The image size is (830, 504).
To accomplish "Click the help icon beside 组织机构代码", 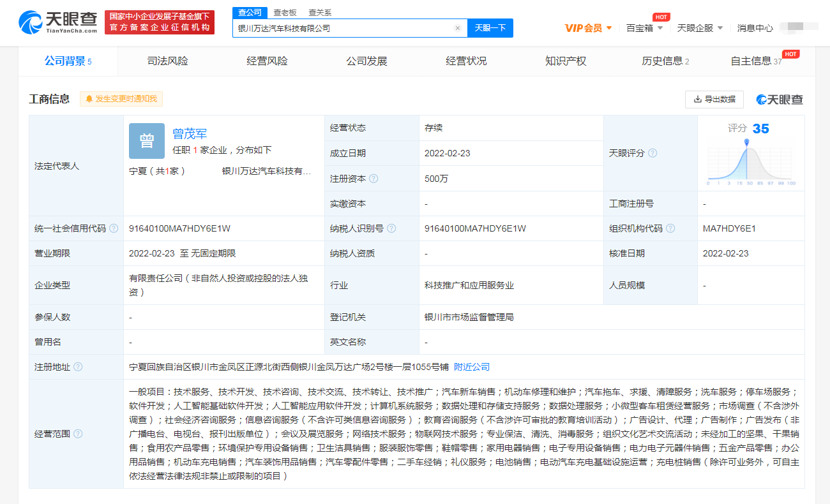I will point(670,228).
